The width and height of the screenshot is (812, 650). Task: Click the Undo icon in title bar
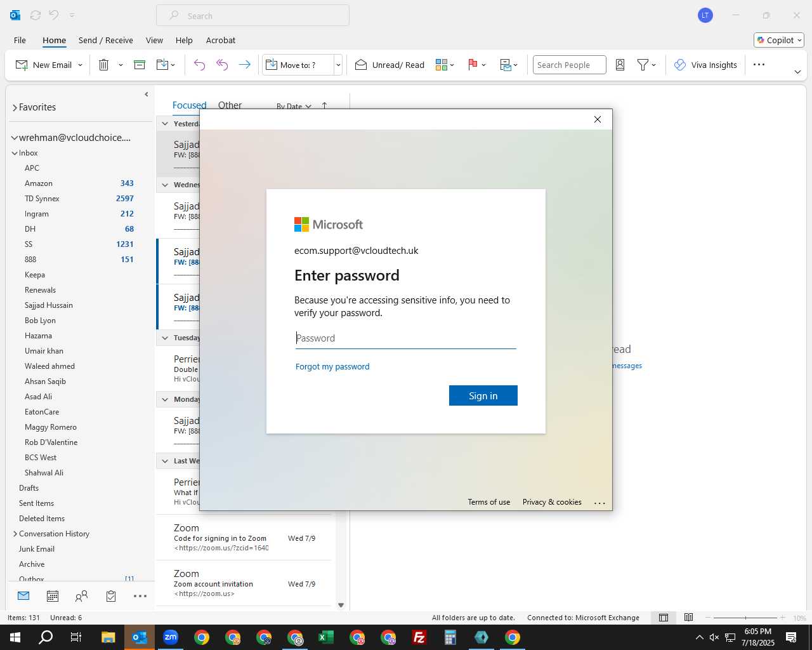pyautogui.click(x=54, y=15)
